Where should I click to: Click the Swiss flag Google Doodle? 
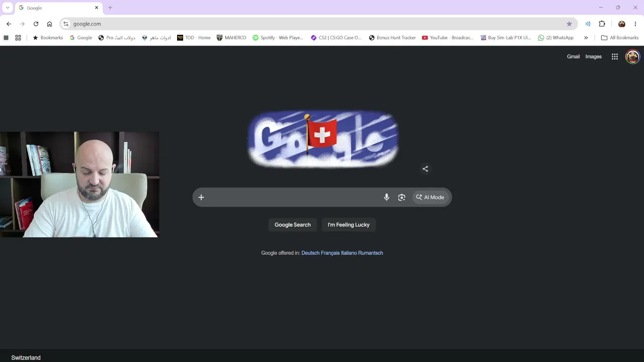coord(323,139)
